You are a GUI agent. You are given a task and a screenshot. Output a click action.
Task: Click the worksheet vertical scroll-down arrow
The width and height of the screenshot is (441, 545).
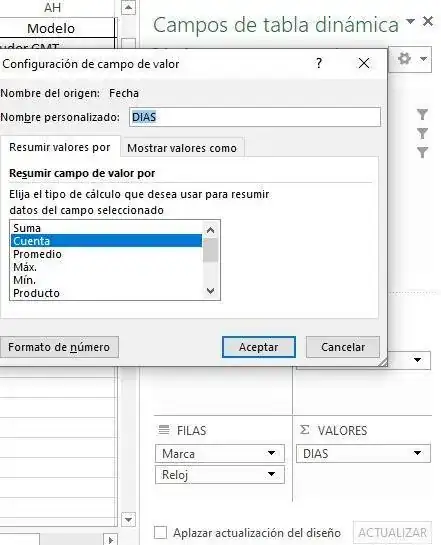pyautogui.click(x=128, y=520)
